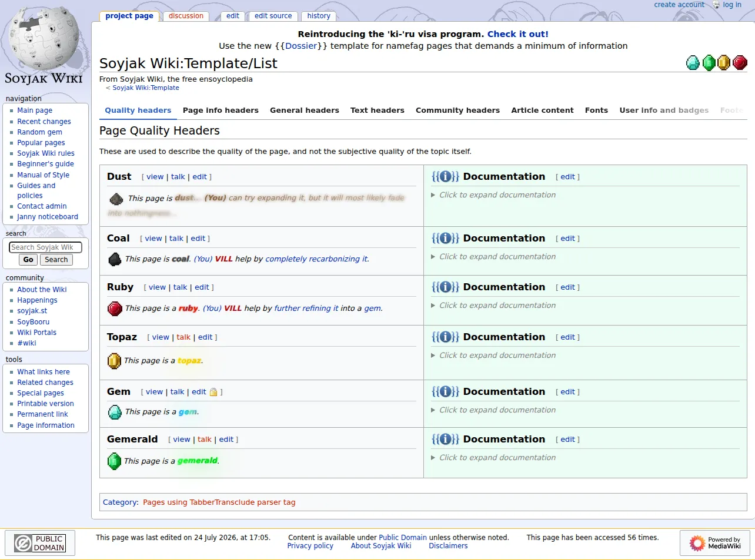Open the Janny noticeboard link
Screen dimensions: 755x560
click(x=48, y=217)
